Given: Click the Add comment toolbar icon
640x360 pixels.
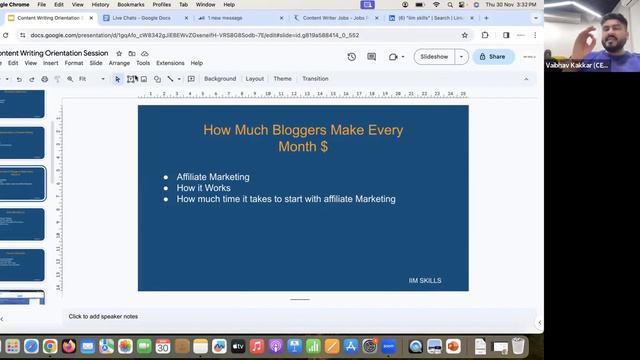Looking at the screenshot, I should click(x=191, y=79).
